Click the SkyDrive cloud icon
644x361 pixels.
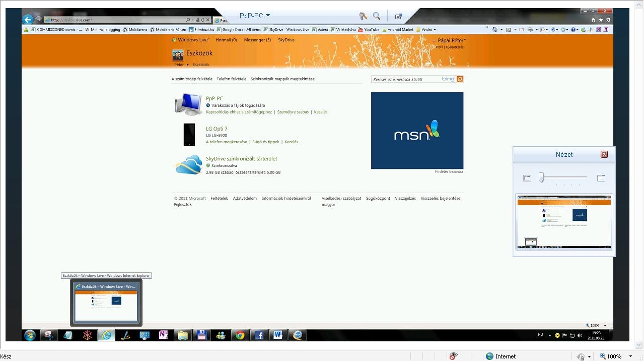click(189, 165)
